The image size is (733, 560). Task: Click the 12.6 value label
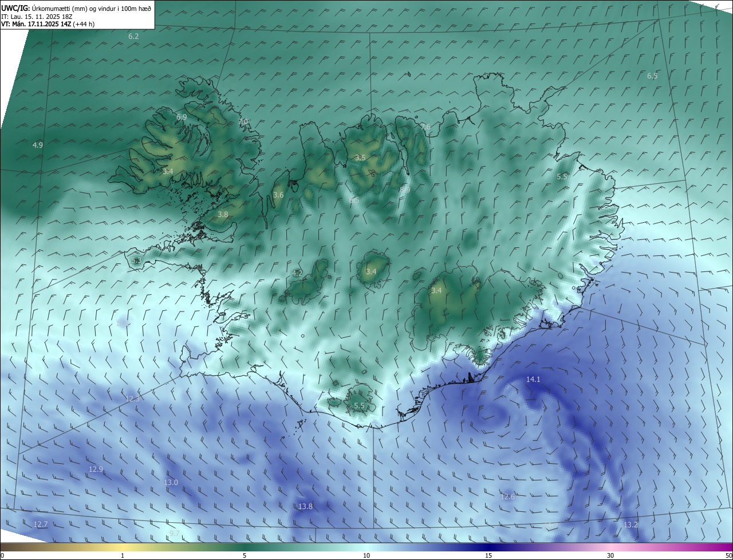pos(507,497)
